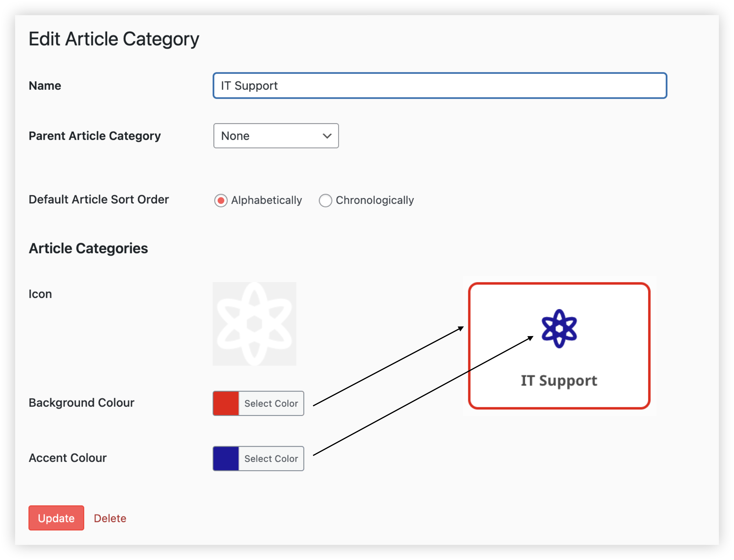The image size is (734, 560).
Task: Click the Default Article Sort Order label
Action: (99, 199)
